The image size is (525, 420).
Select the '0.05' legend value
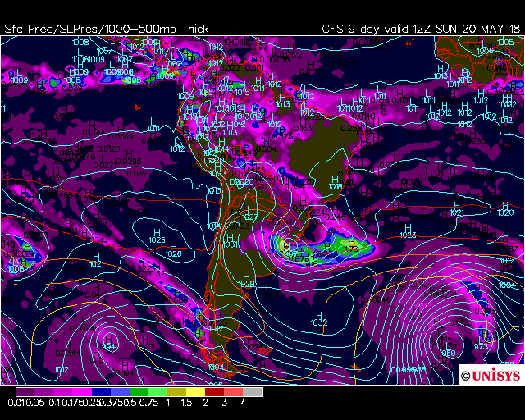pos(34,403)
